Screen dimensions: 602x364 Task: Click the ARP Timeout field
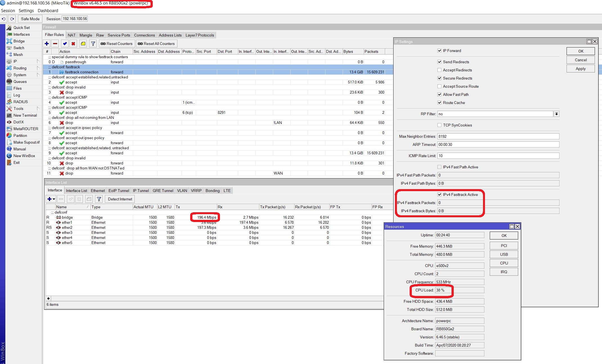click(x=498, y=144)
